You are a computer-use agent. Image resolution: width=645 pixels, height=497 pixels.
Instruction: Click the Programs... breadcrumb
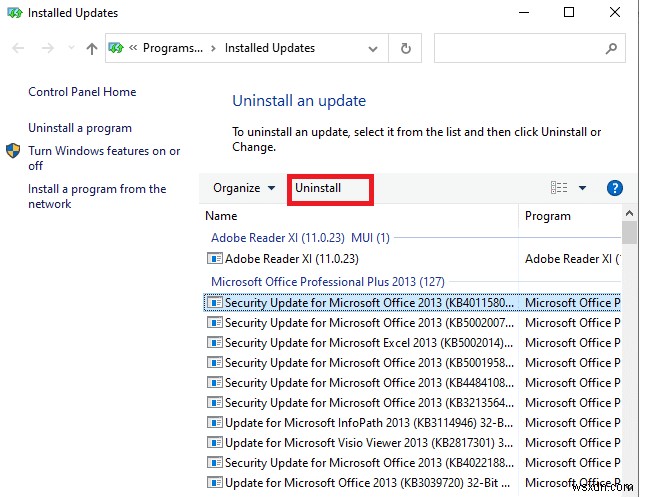(173, 48)
